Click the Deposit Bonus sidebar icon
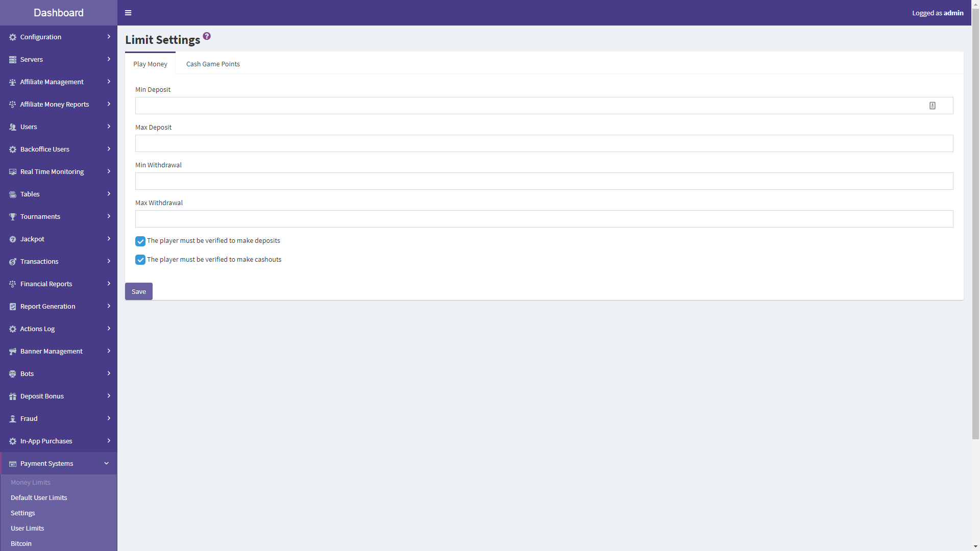The image size is (980, 551). [x=12, y=395]
